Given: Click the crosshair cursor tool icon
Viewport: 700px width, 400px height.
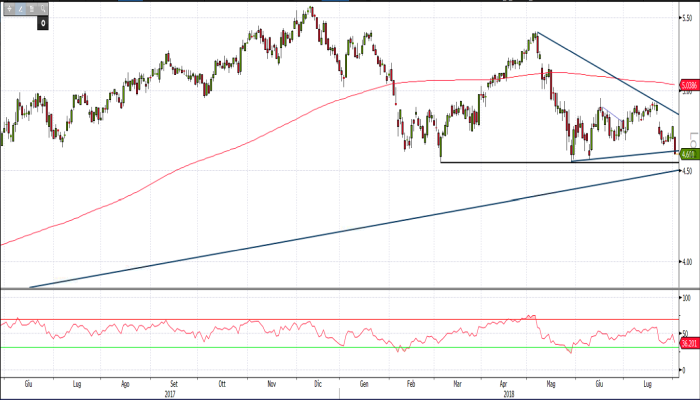Looking at the screenshot, I should point(10,8).
